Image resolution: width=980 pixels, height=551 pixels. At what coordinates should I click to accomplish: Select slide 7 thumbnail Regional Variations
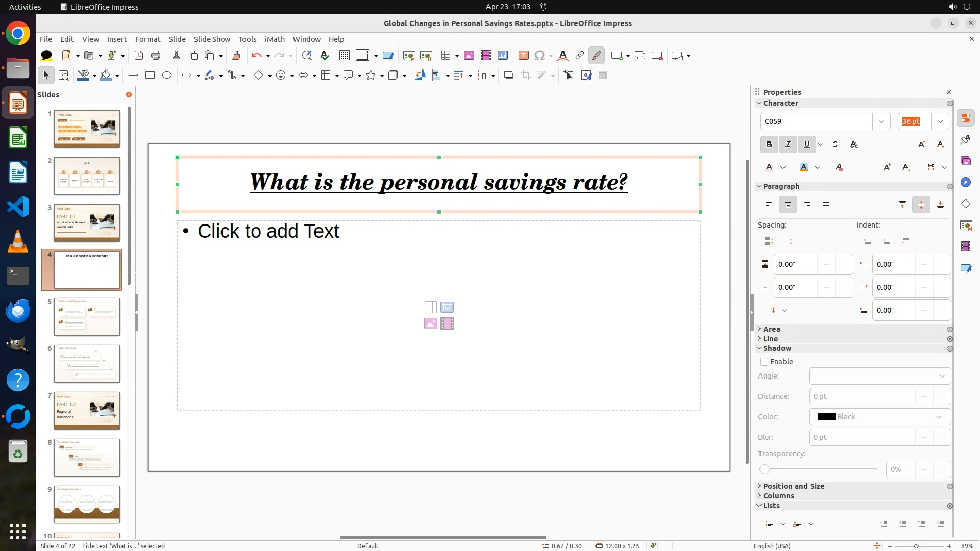pos(87,411)
